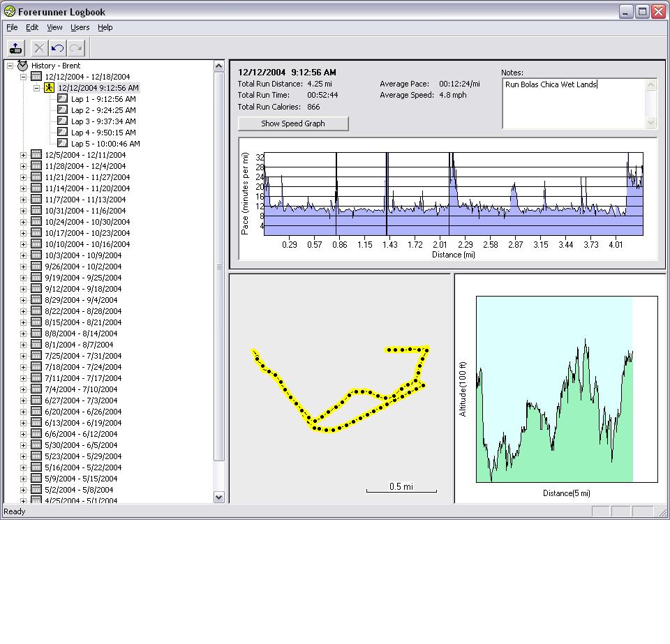Click the lap icon beside Lap 2
The image size is (670, 644).
coord(62,110)
